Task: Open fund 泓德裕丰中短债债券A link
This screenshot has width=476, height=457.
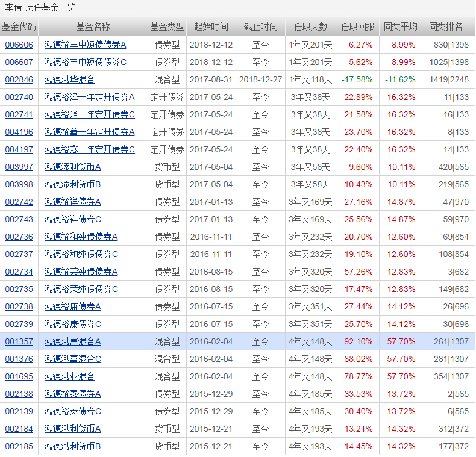Action: point(85,45)
